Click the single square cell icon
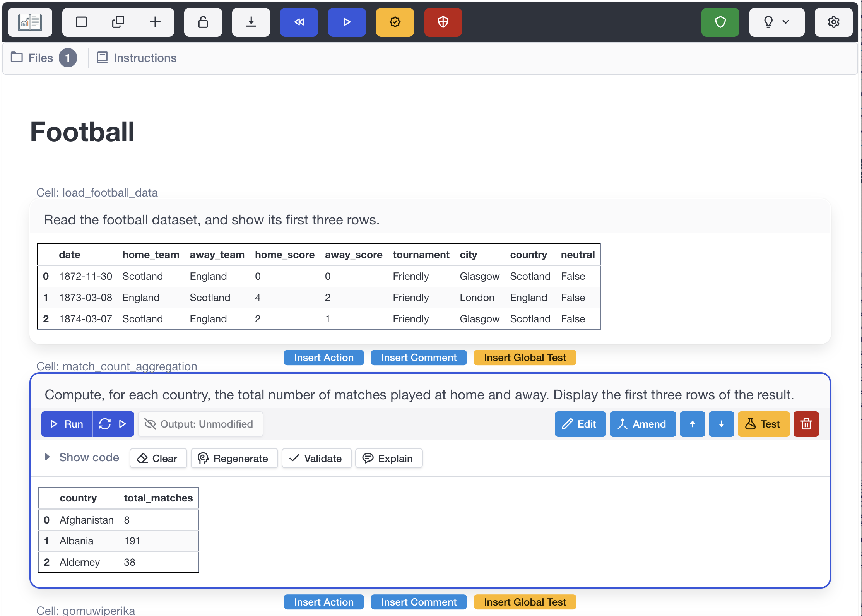The height and width of the screenshot is (616, 862). tap(81, 22)
